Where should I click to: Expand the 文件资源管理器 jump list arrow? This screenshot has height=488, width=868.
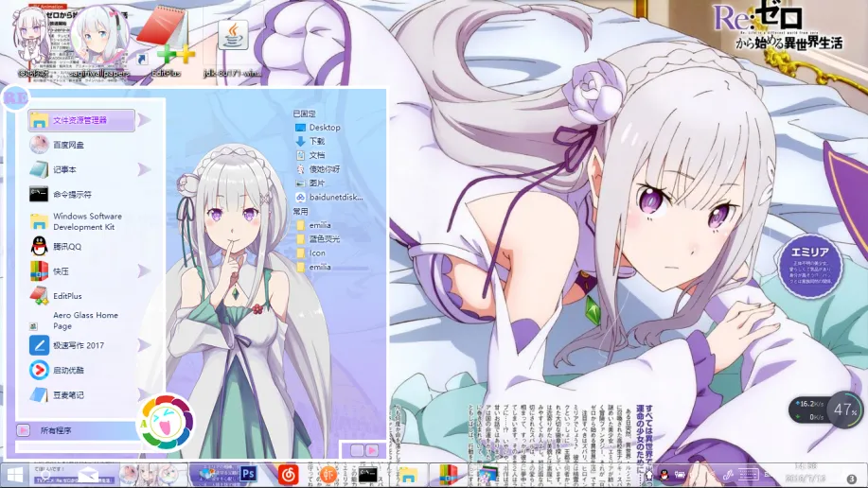pos(144,120)
